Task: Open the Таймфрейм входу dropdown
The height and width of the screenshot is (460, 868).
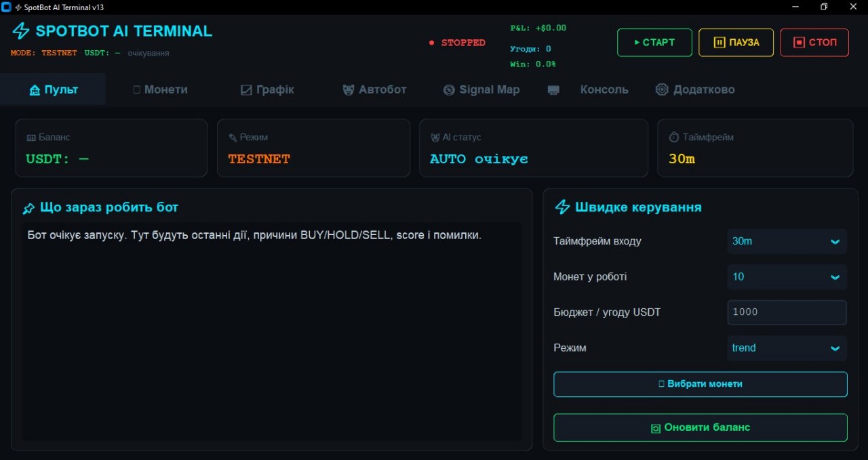Action: coord(787,241)
